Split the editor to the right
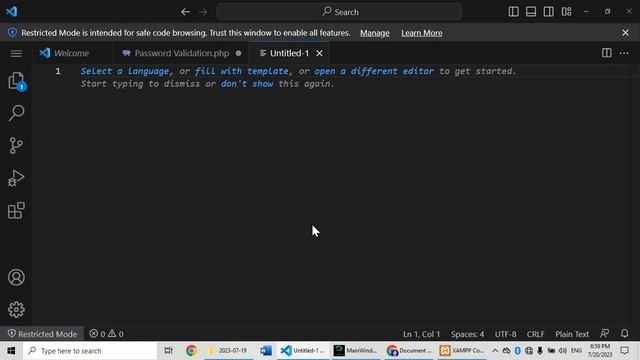The height and width of the screenshot is (360, 640). (607, 53)
